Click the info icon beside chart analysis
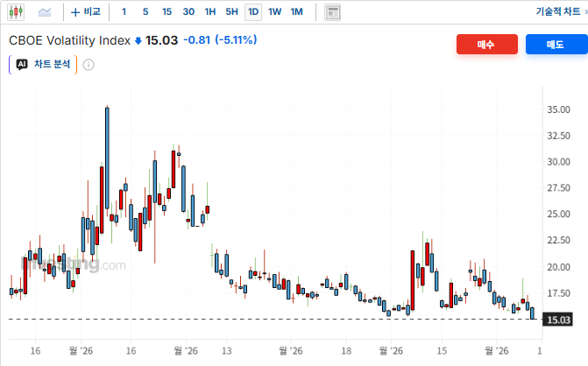This screenshot has height=366, width=588. [89, 65]
